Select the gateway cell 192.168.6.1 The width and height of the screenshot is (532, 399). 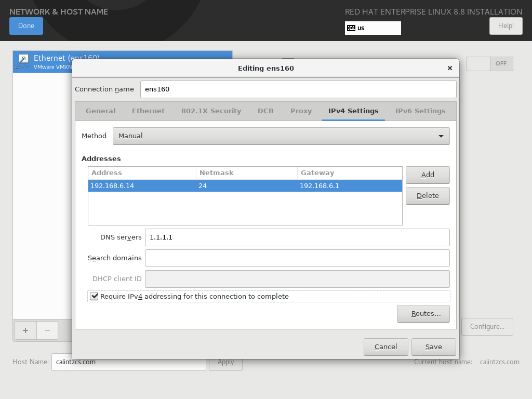point(350,186)
